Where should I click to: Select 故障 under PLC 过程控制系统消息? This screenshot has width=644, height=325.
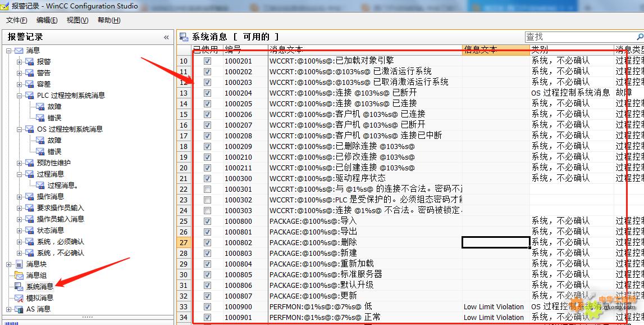54,106
